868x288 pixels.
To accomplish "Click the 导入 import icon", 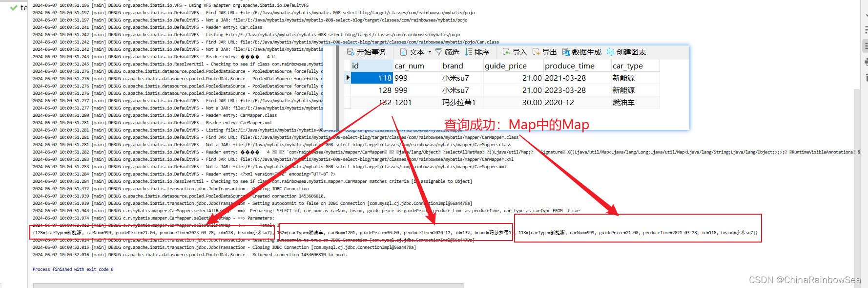I will [x=507, y=52].
